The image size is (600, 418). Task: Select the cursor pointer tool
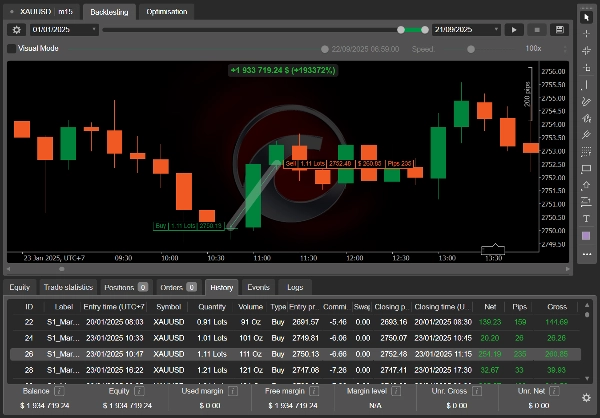point(586,17)
